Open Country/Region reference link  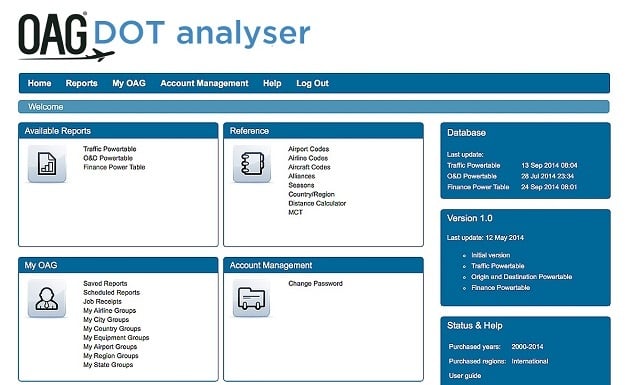311,194
